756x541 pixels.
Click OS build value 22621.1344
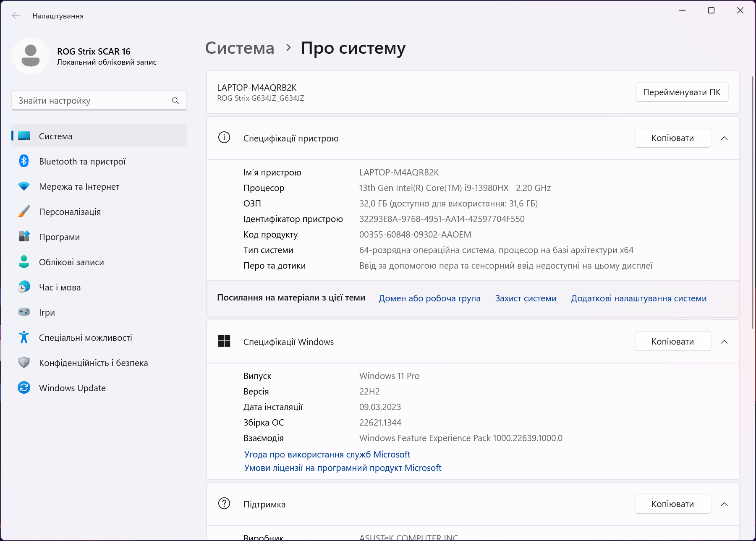(x=380, y=423)
